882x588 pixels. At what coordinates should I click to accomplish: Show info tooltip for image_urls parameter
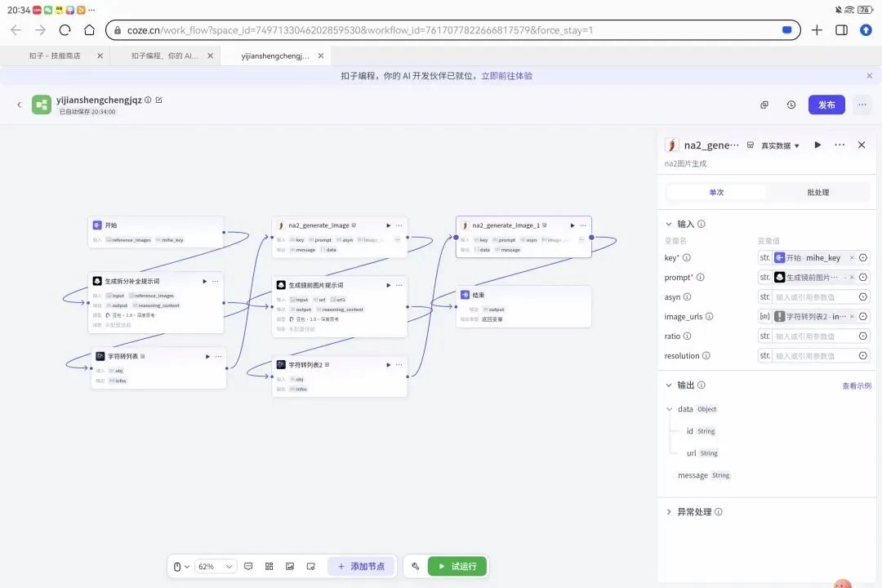710,317
